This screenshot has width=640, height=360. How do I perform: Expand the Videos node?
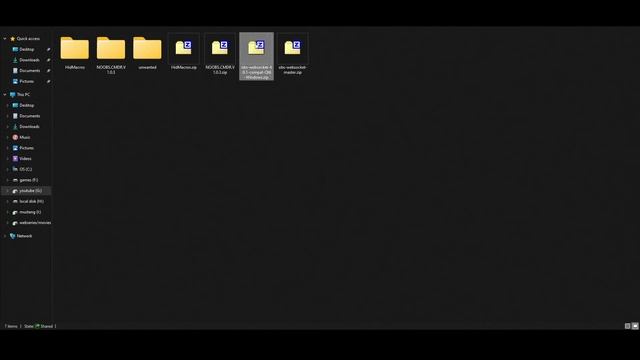[x=7, y=158]
